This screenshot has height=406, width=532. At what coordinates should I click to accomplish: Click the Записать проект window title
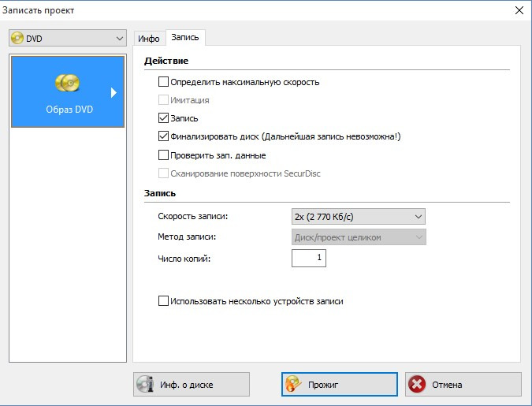click(38, 10)
